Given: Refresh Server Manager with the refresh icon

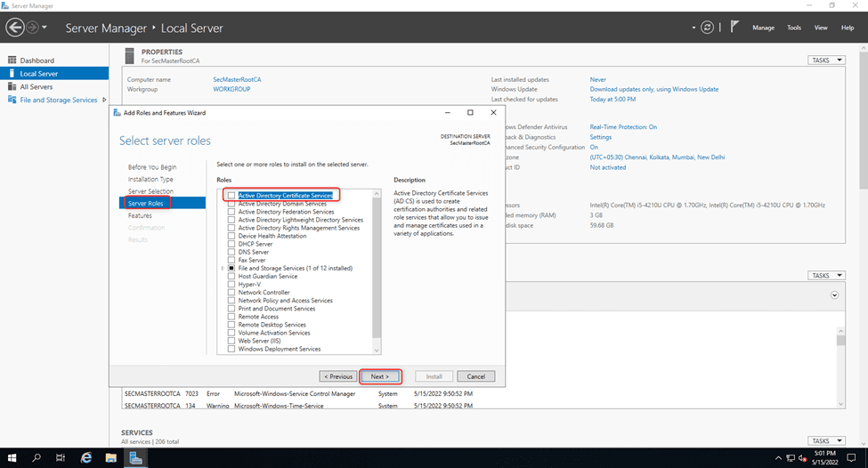Looking at the screenshot, I should tap(707, 27).
